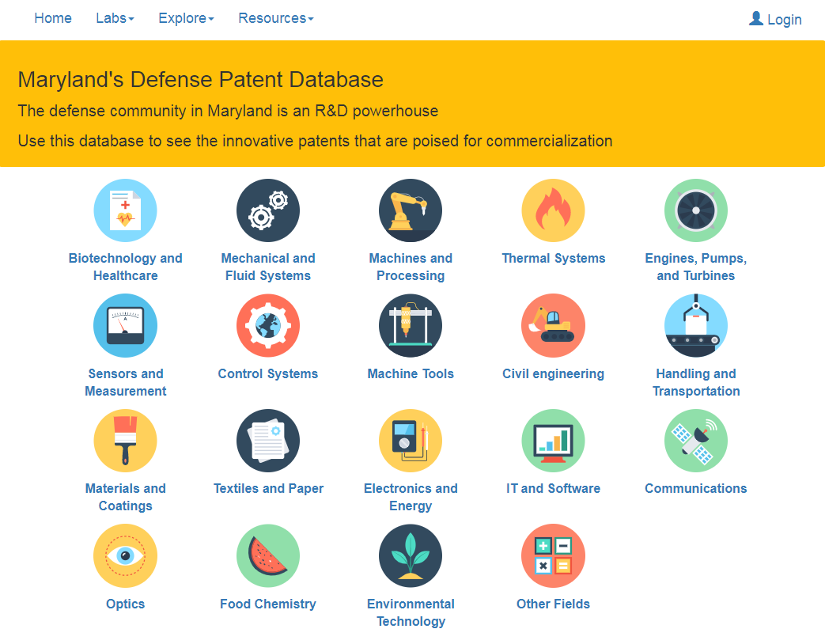Open Materials and Coatings text link

pyautogui.click(x=125, y=497)
